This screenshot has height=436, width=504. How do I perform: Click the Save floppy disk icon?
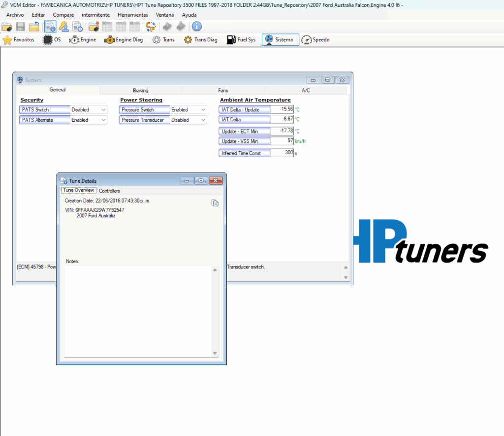[21, 27]
